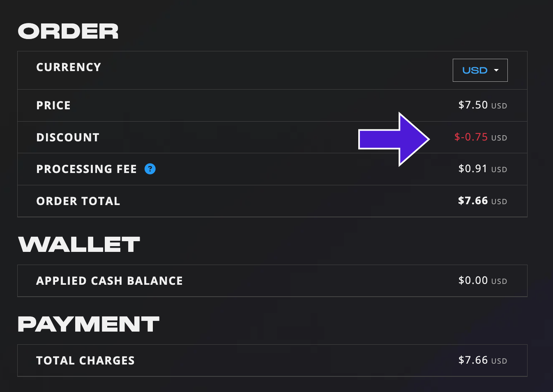
Task: Click the TOTAL CHARGES label
Action: click(x=85, y=360)
